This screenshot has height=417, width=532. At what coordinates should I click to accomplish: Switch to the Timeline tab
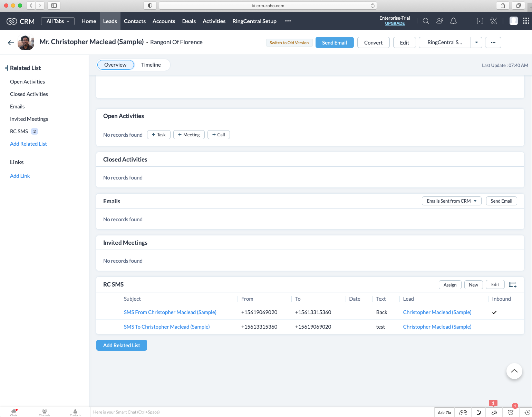click(x=151, y=65)
